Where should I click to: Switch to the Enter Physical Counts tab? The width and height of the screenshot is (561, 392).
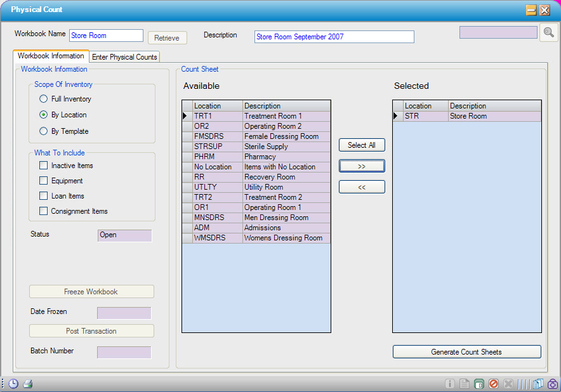pos(124,57)
